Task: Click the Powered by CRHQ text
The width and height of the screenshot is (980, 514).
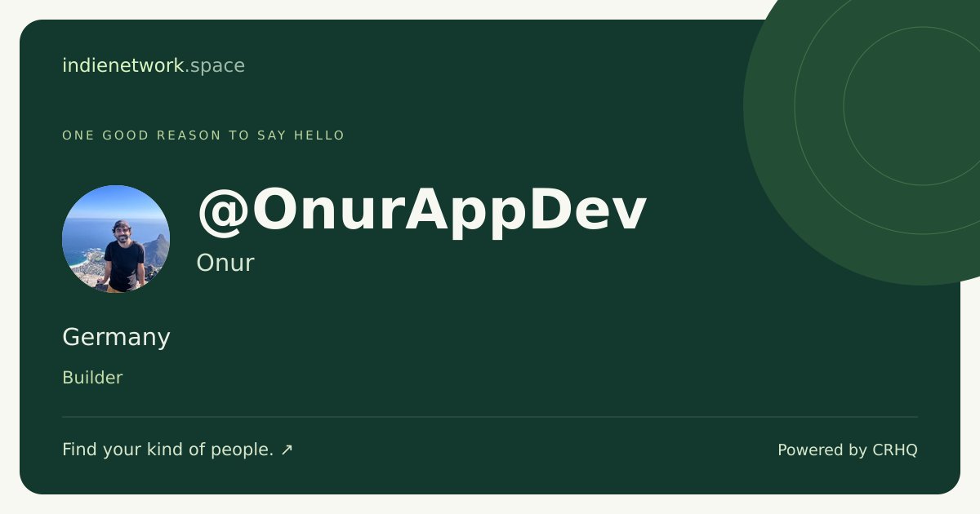Action: (x=848, y=450)
